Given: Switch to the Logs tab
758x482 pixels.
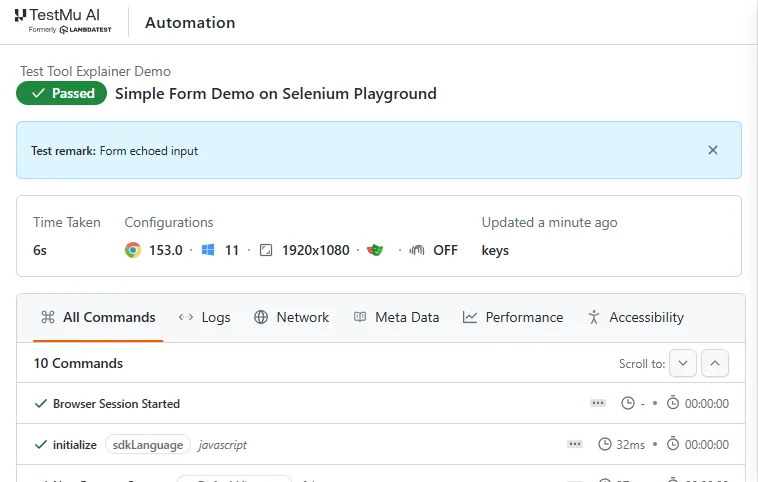Looking at the screenshot, I should (x=204, y=317).
